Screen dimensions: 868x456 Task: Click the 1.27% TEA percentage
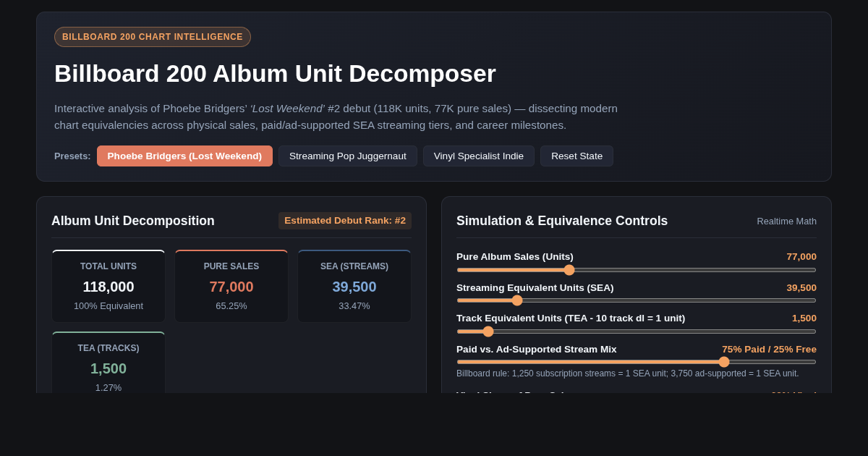point(109,387)
